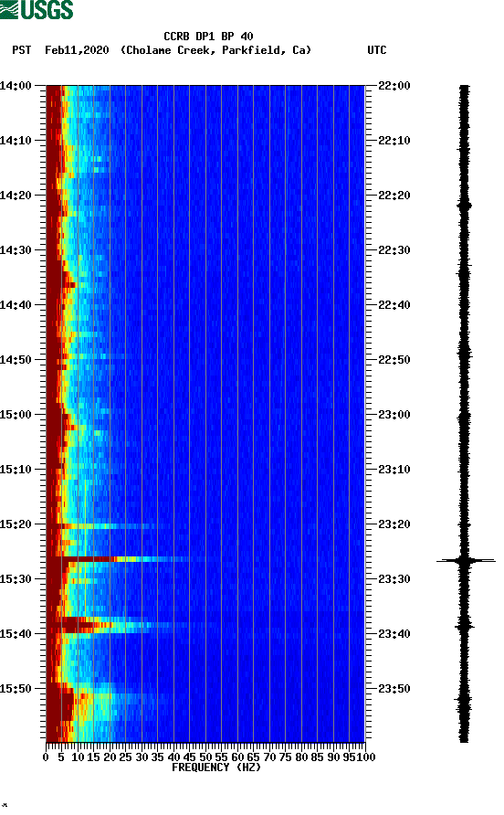Click the seismogram burst near 23:39 UTC

pos(465,627)
